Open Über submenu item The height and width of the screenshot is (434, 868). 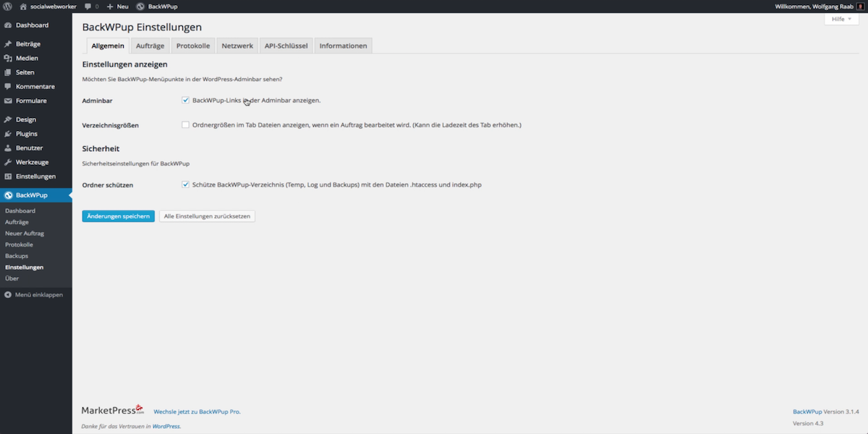[x=12, y=278]
